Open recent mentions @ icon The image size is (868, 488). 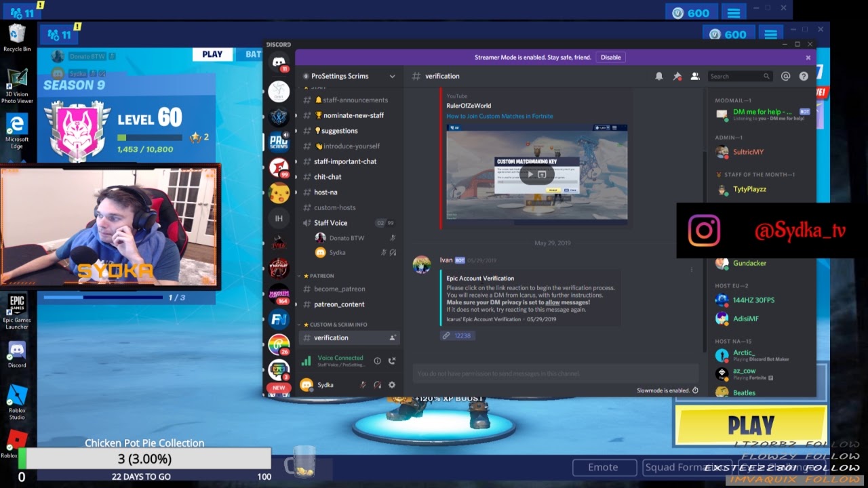[785, 77]
